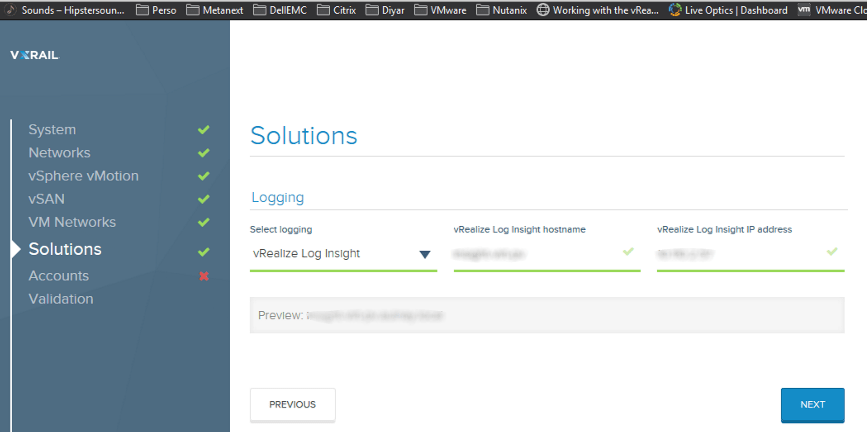
Task: Click the checkmark in the IP address field
Action: point(832,251)
